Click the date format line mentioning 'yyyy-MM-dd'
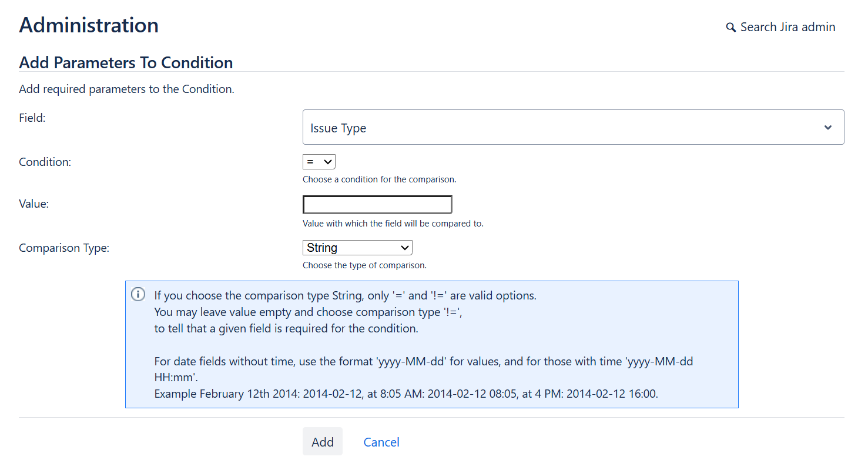The height and width of the screenshot is (463, 868). [x=424, y=369]
